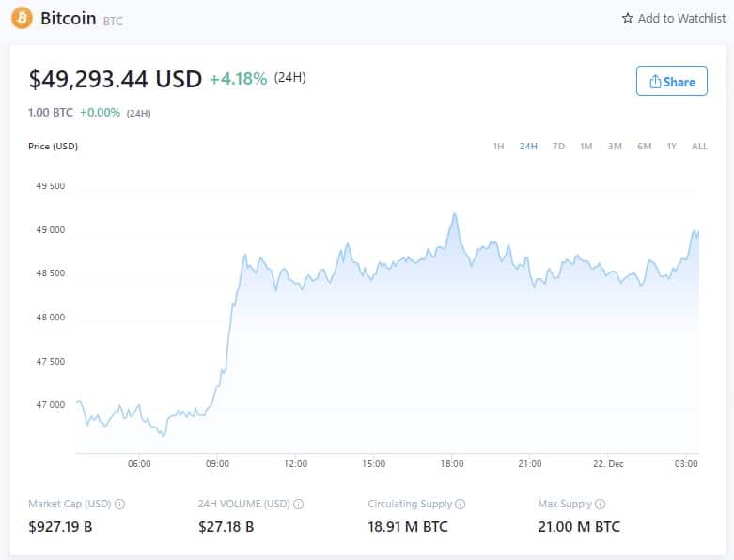The height and width of the screenshot is (560, 734).
Task: Switch chart to 3M range
Action: [615, 147]
